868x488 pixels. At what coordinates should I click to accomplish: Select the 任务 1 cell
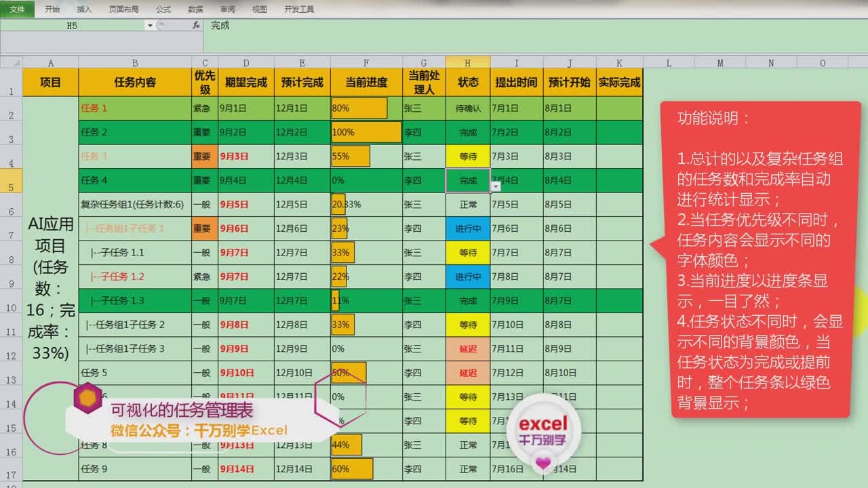pyautogui.click(x=135, y=108)
